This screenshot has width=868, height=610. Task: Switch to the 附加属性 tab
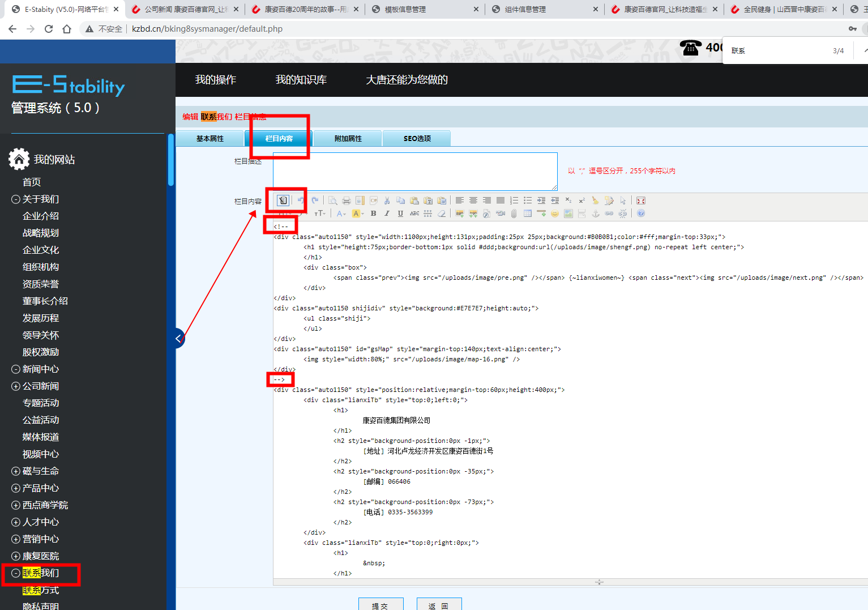tap(348, 138)
